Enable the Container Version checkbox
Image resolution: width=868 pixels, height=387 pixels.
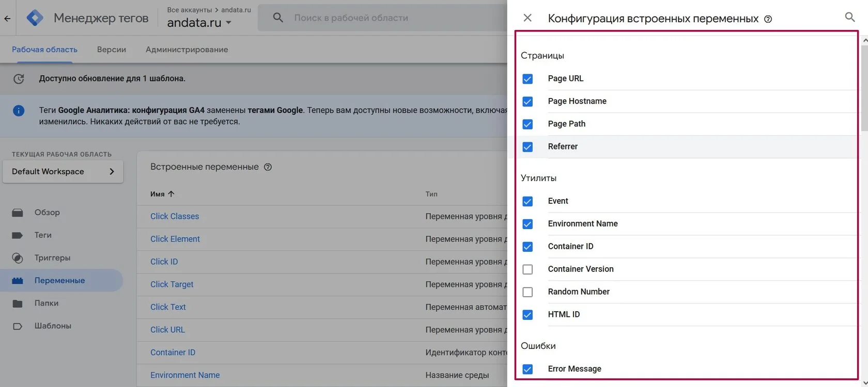528,269
